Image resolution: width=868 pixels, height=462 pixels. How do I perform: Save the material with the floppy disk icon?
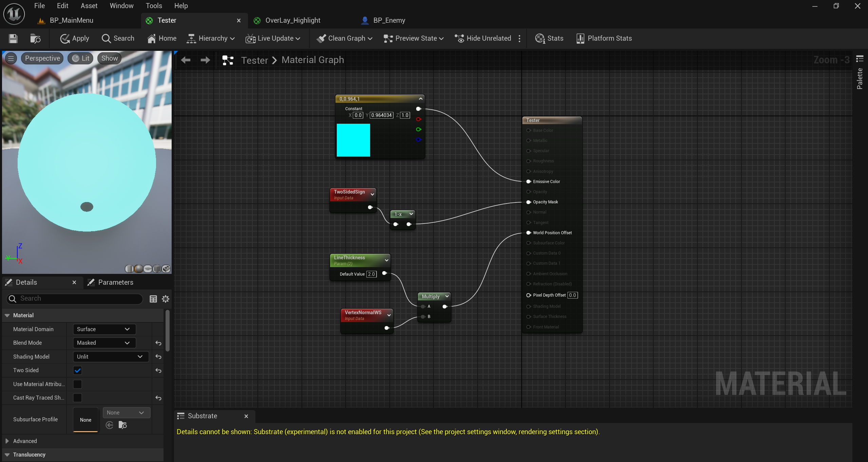[13, 38]
